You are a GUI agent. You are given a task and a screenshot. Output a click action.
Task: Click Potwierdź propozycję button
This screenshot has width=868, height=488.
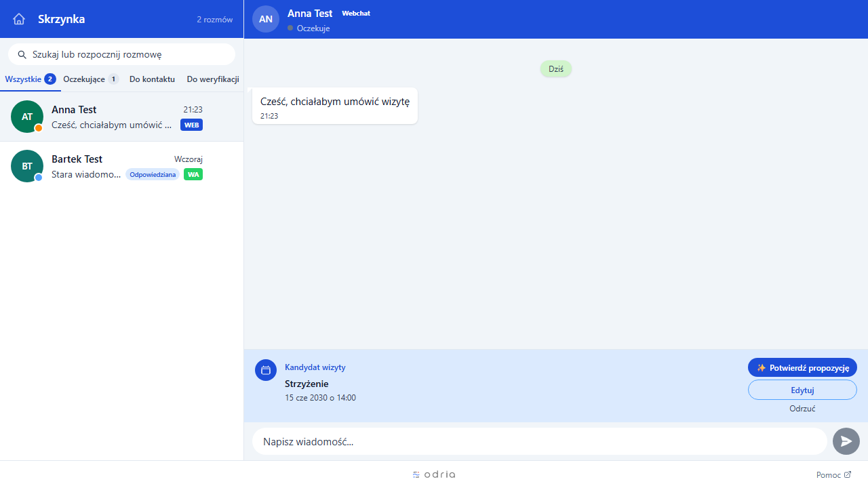point(802,367)
